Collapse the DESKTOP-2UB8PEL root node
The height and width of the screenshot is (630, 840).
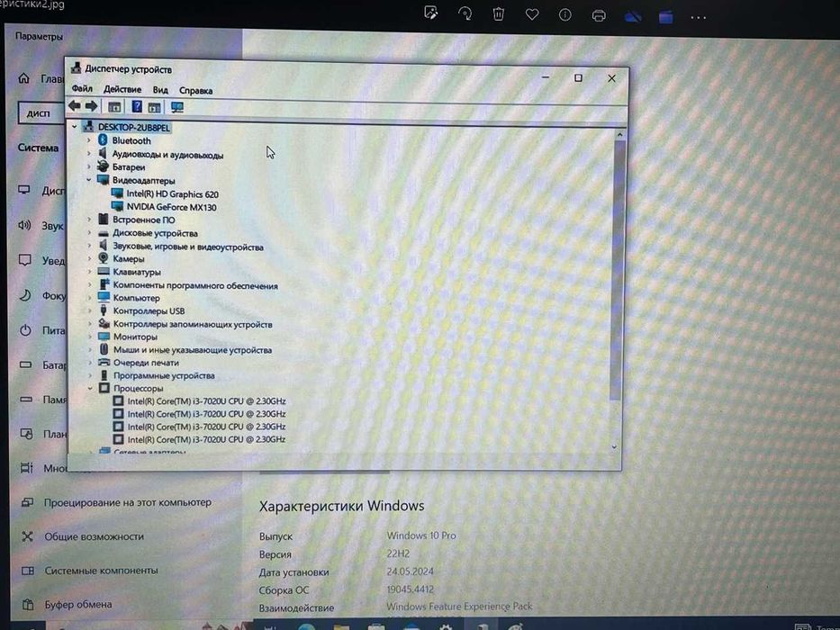pos(75,126)
